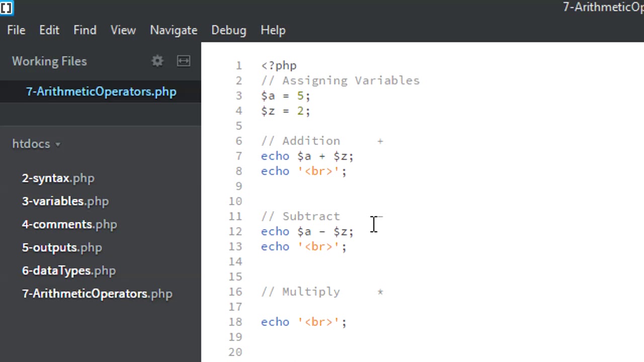Click the 'echo $a + $z;' statement
The image size is (644, 362).
click(307, 156)
